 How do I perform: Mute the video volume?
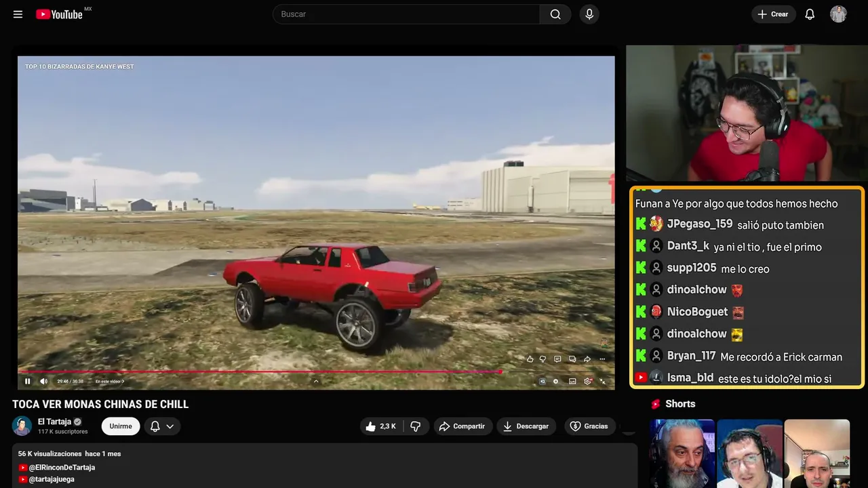pos(43,382)
